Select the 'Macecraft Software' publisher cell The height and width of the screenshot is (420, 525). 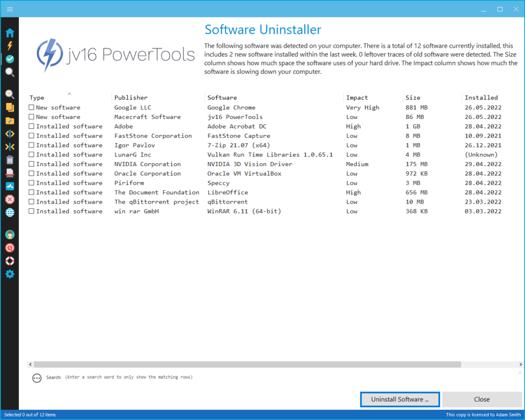pyautogui.click(x=147, y=117)
